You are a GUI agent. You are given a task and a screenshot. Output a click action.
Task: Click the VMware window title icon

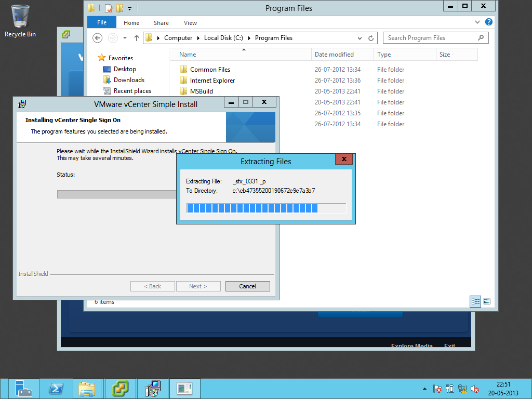pos(66,34)
